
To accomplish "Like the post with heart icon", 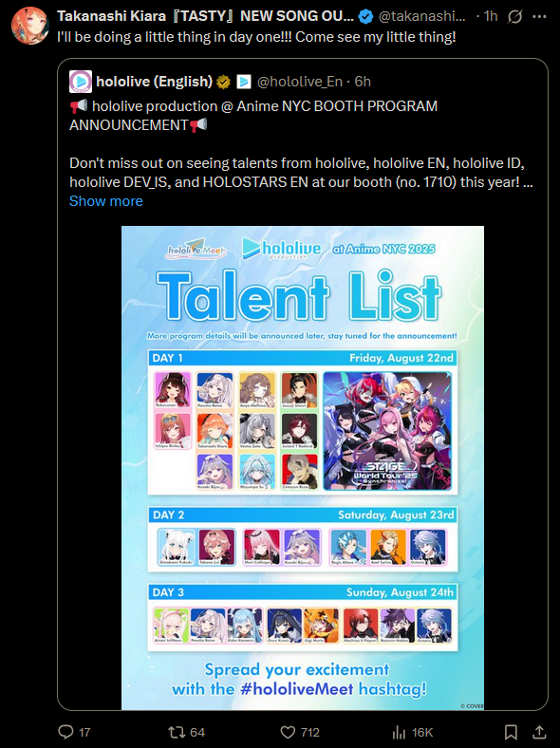I will click(288, 732).
